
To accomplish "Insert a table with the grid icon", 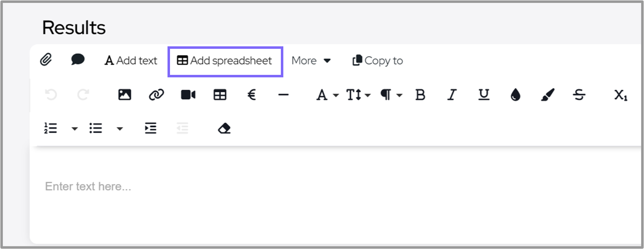I will pyautogui.click(x=220, y=95).
